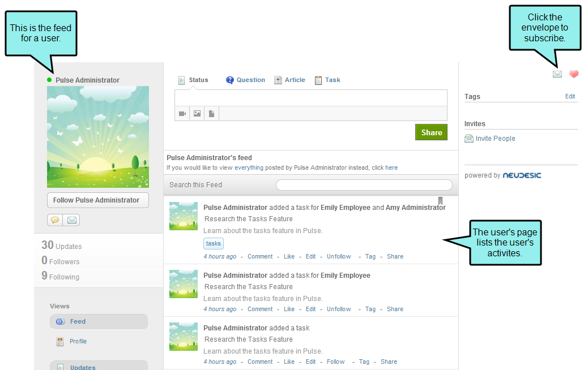
Task: Click Comment on the Amy Administrator post
Action: [260, 256]
